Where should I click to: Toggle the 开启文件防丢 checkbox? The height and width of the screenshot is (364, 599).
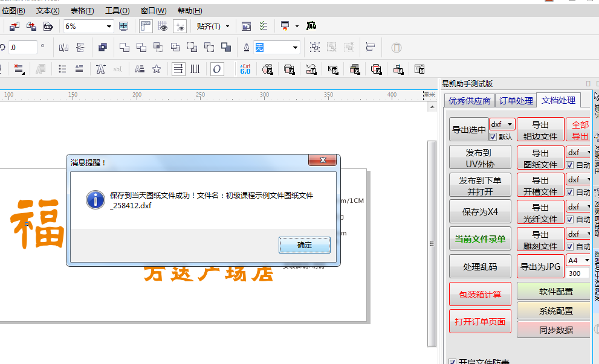[453, 362]
